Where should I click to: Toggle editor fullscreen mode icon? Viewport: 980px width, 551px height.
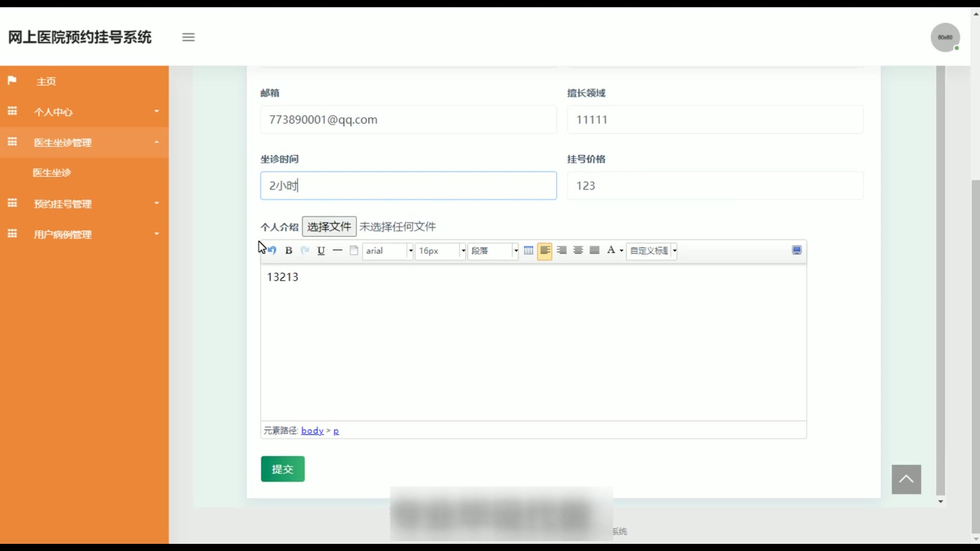(x=796, y=251)
